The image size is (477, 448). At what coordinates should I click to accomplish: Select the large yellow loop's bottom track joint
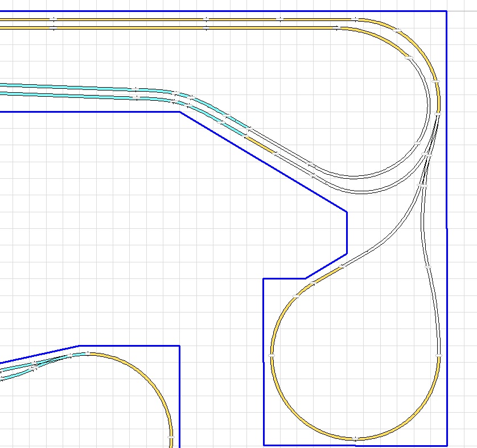click(355, 439)
